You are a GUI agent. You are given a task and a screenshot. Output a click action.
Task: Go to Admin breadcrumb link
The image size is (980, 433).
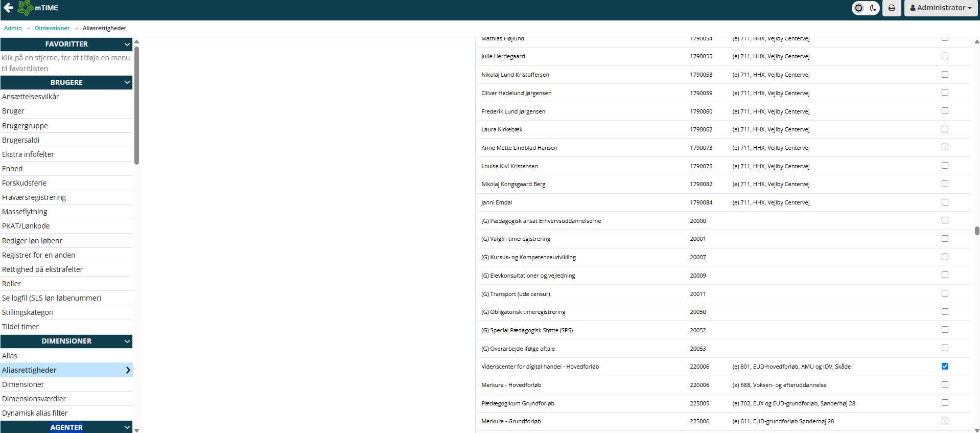tap(13, 28)
